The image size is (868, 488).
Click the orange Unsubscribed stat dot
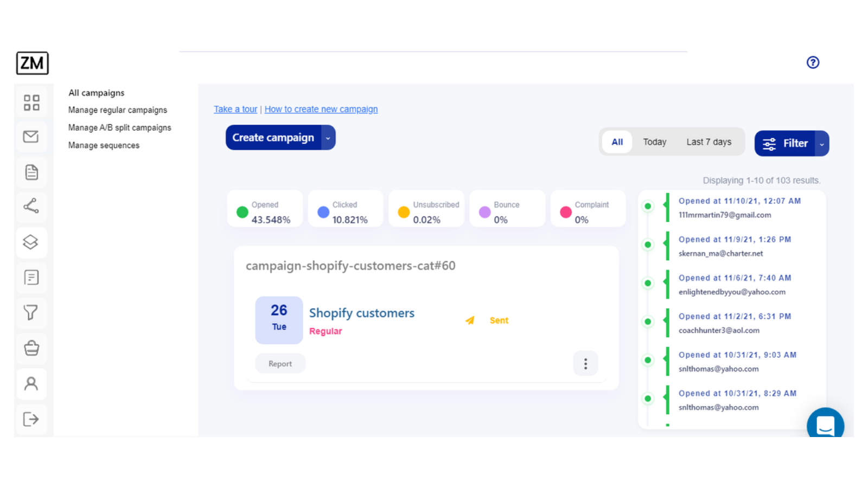[x=404, y=212]
